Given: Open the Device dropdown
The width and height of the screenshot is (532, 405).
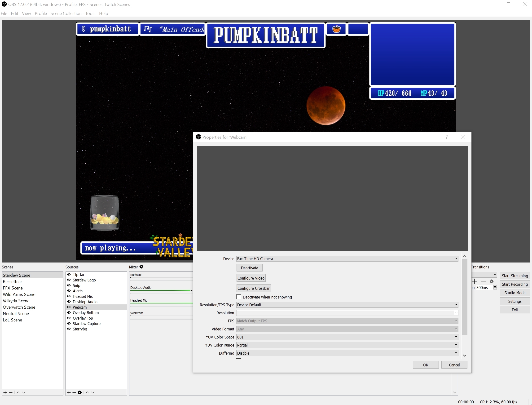Looking at the screenshot, I should pyautogui.click(x=347, y=259).
